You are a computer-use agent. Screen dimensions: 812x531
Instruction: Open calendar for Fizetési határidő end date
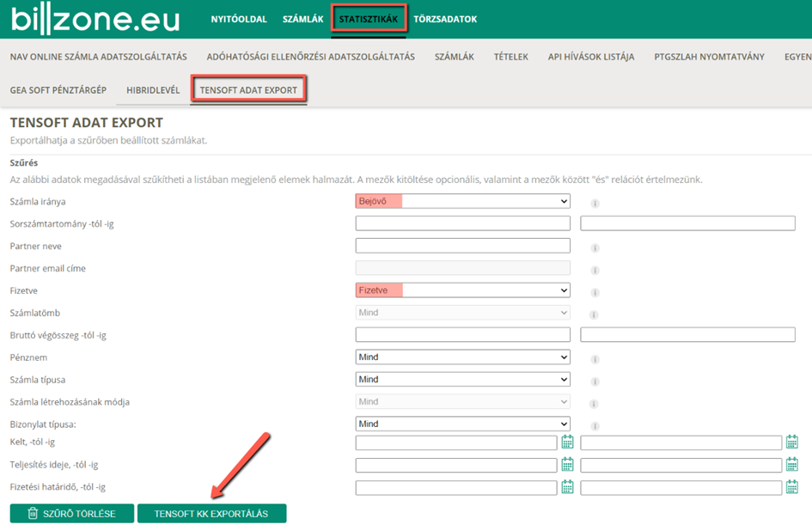point(791,486)
